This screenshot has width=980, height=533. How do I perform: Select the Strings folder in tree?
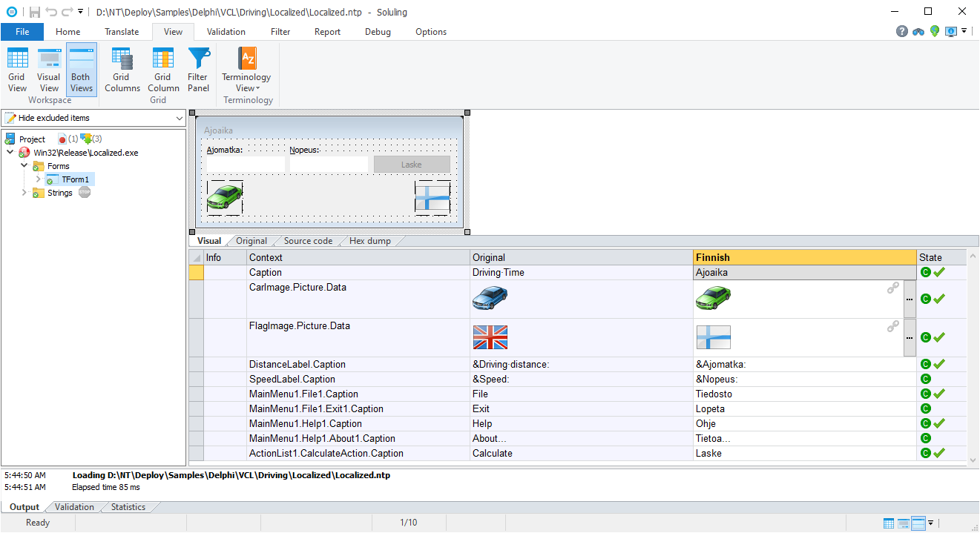coord(60,193)
